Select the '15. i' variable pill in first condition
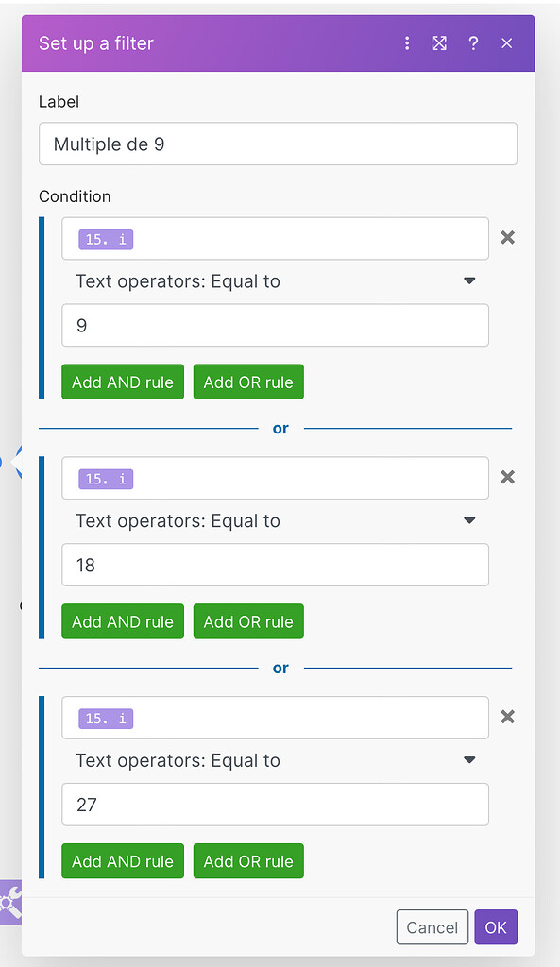This screenshot has height=967, width=560. tap(104, 239)
